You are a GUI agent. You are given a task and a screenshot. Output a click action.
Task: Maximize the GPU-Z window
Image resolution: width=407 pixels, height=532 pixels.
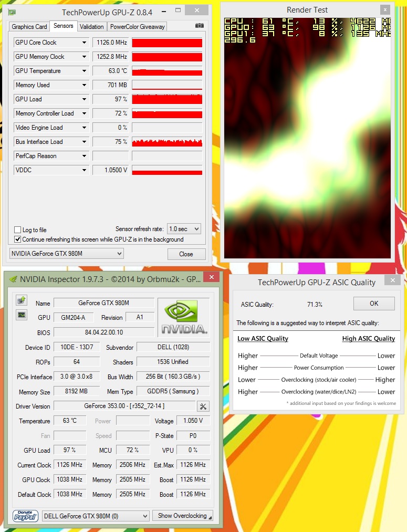(178, 11)
